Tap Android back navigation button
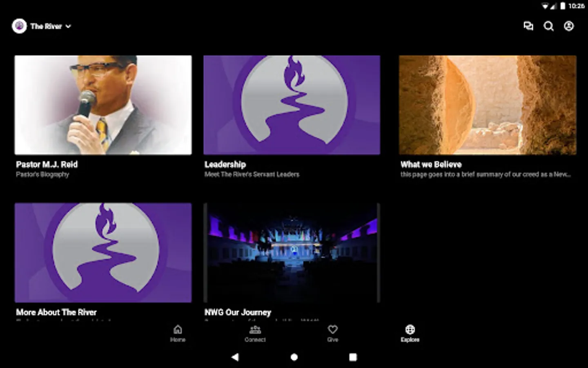This screenshot has width=588, height=368. [x=235, y=357]
